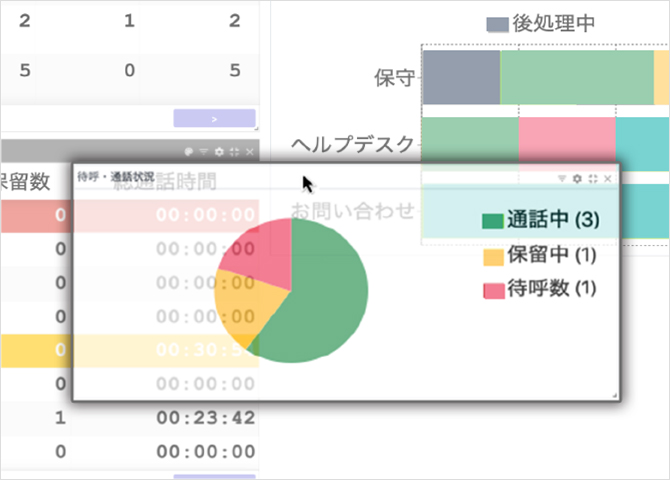
Task: Click the 留数 column header
Action: [25, 182]
